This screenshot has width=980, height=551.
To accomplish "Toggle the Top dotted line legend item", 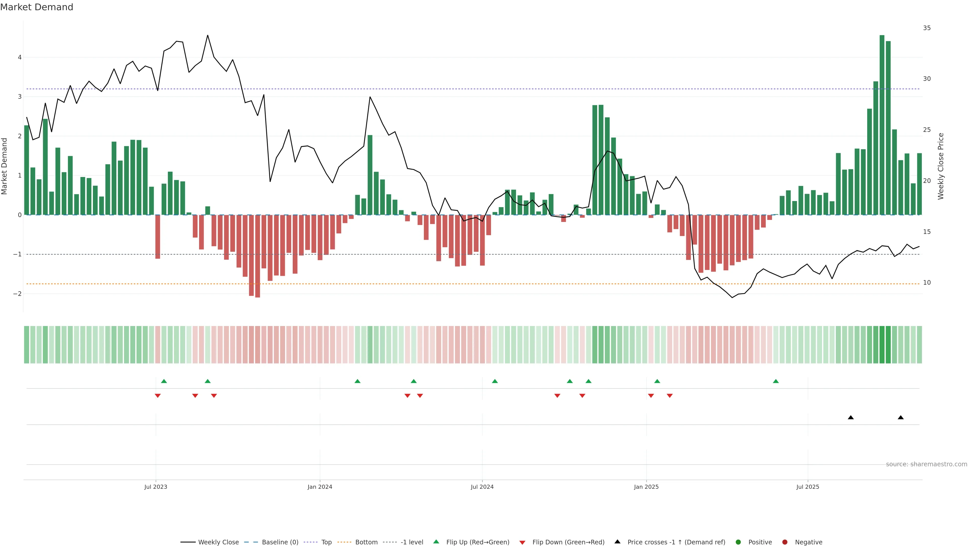I will (326, 542).
